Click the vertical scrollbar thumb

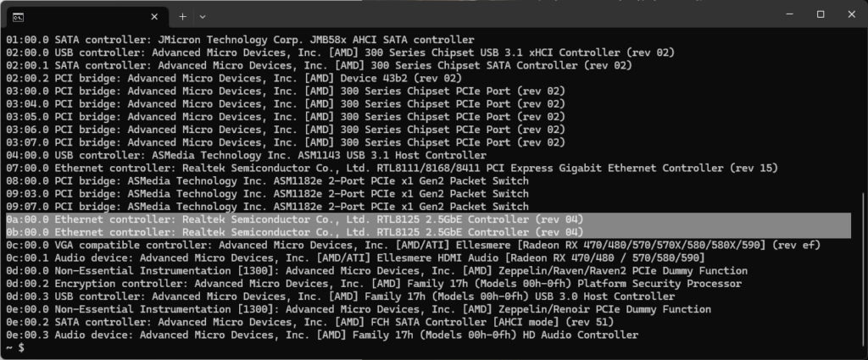pyautogui.click(x=862, y=270)
